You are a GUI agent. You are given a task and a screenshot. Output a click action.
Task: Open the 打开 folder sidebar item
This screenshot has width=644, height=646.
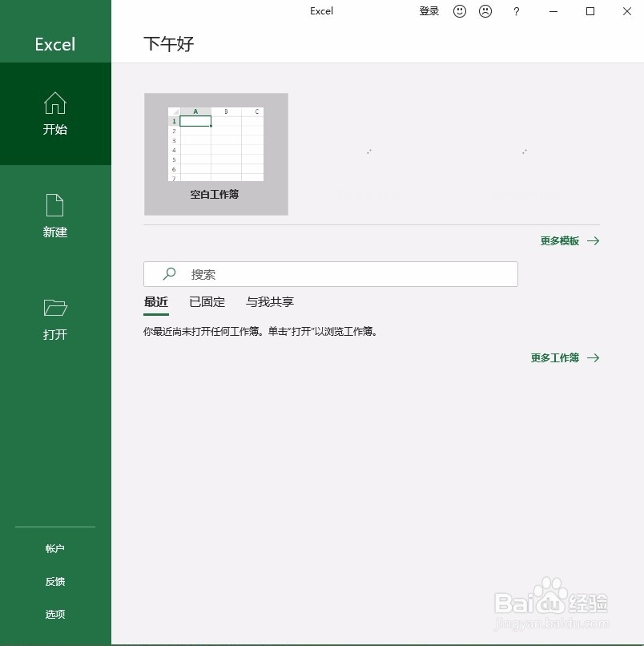(x=55, y=319)
